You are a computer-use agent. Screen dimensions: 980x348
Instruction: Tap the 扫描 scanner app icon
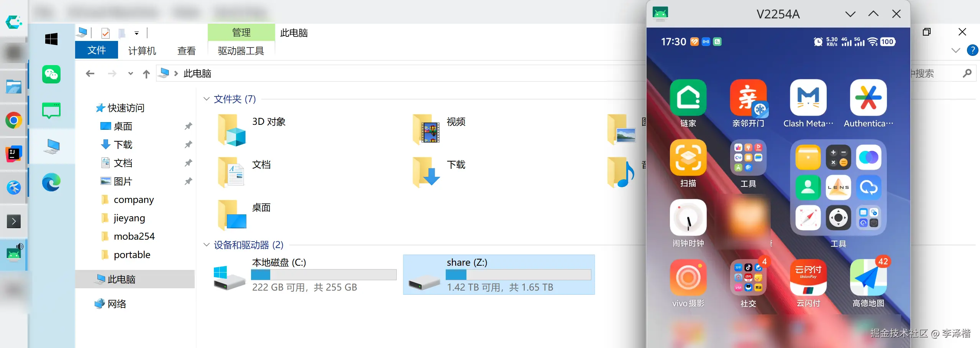688,158
